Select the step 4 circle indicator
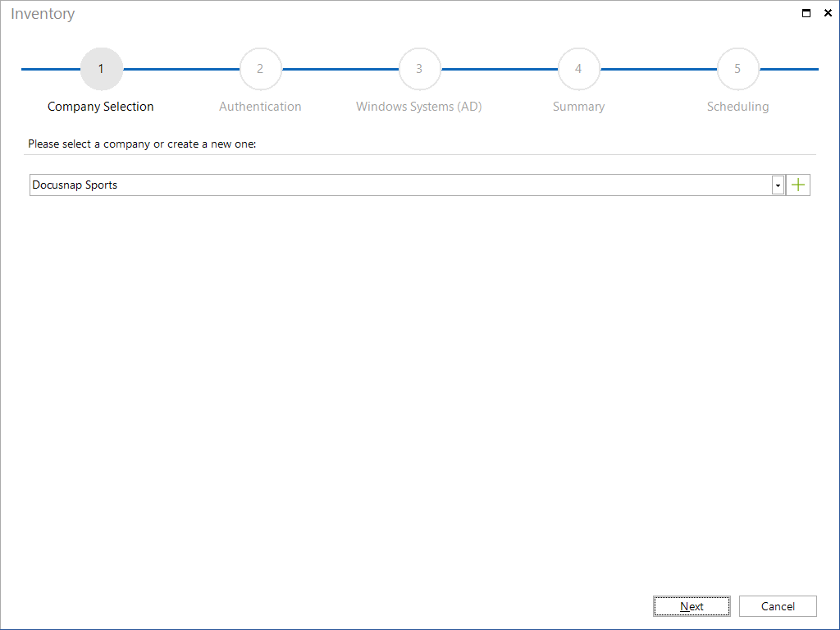Screen dimensions: 840x630 point(578,69)
